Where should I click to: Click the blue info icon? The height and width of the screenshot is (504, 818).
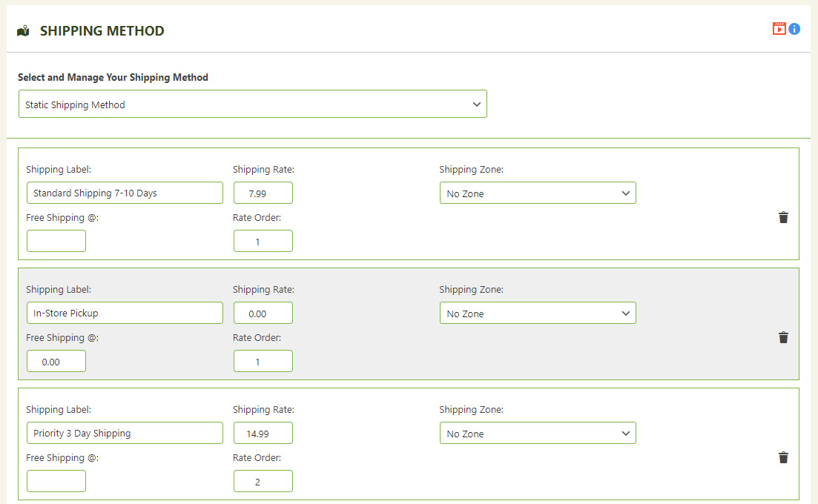point(794,29)
